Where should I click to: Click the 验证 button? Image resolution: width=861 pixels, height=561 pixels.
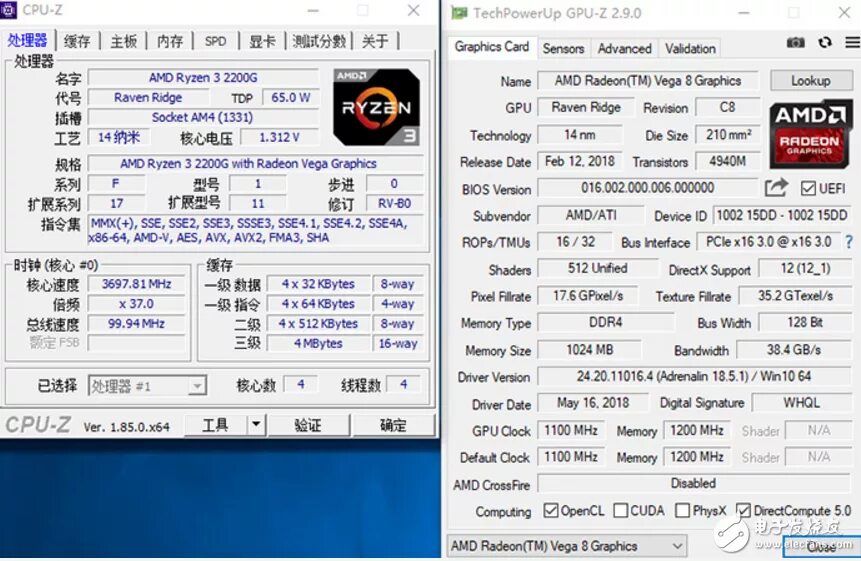pyautogui.click(x=308, y=424)
